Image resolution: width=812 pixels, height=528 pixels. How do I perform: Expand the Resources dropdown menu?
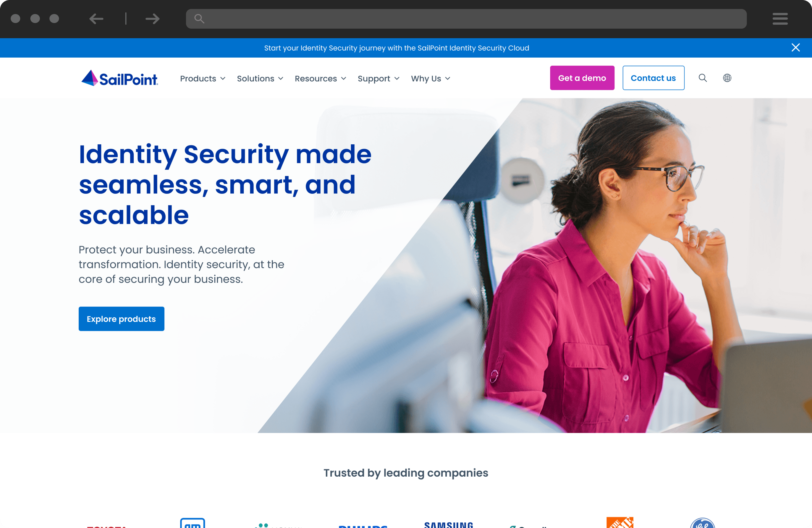320,78
